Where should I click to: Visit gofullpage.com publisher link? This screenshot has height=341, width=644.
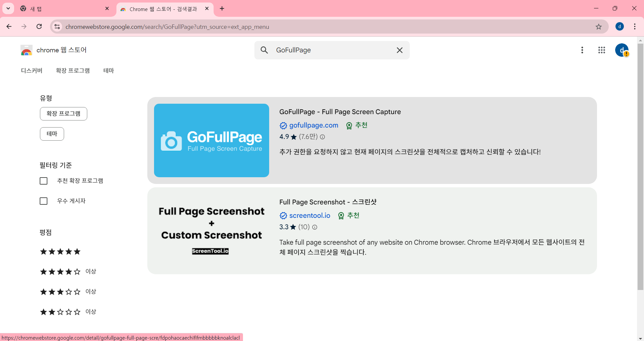tap(314, 125)
